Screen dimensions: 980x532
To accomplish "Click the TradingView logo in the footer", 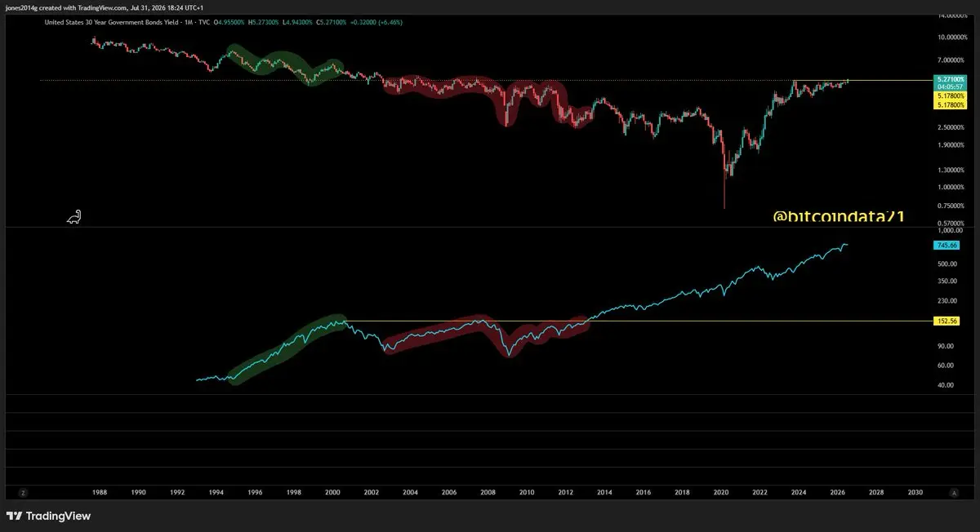I will 49,516.
